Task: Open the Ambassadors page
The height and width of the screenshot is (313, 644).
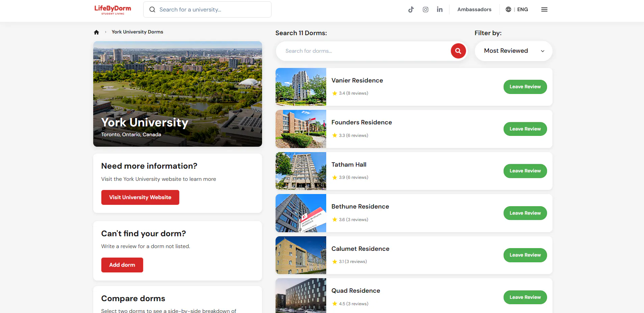Action: coord(474,9)
